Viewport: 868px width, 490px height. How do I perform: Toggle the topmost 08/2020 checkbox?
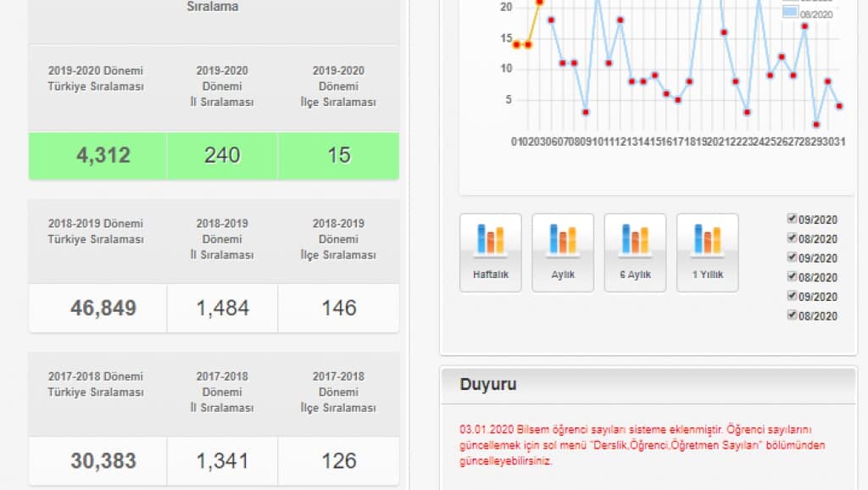pos(793,238)
